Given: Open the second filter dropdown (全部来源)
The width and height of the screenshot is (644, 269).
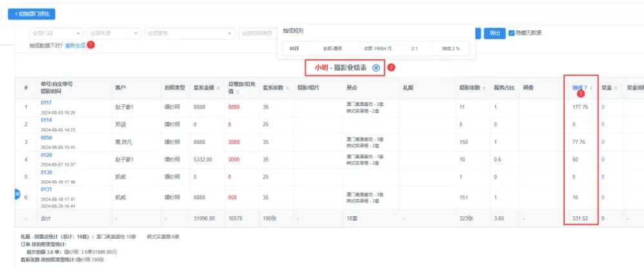Looking at the screenshot, I should pyautogui.click(x=114, y=33).
